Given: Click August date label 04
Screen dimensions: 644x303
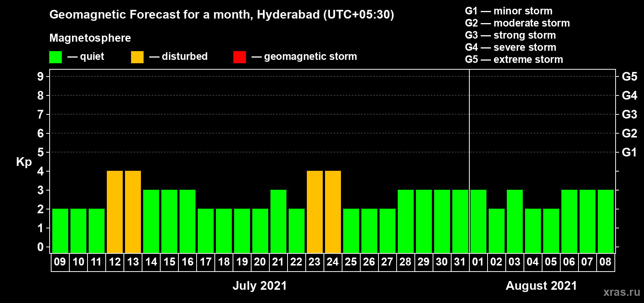Looking at the screenshot, I should (x=533, y=262).
